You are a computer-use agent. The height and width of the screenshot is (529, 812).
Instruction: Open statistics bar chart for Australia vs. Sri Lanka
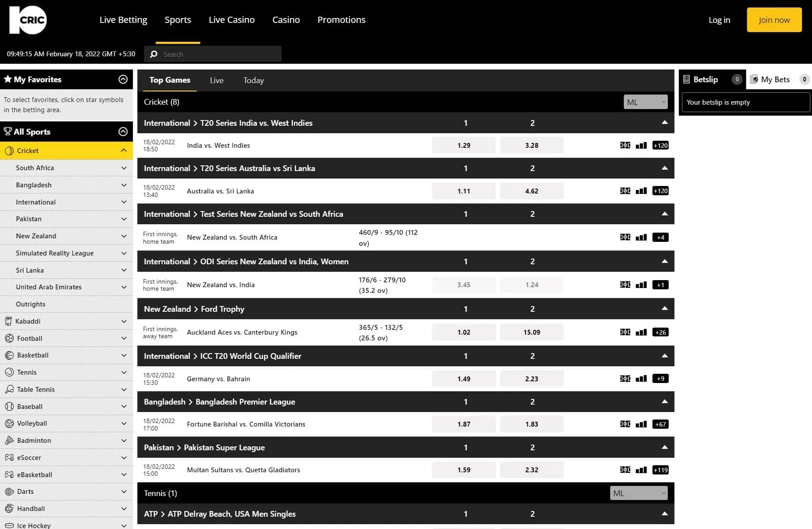pyautogui.click(x=641, y=191)
